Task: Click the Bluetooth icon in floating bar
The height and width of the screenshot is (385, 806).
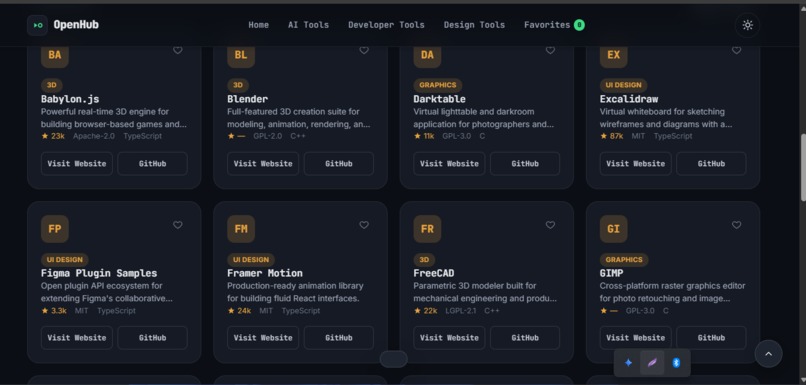Action: click(x=676, y=363)
